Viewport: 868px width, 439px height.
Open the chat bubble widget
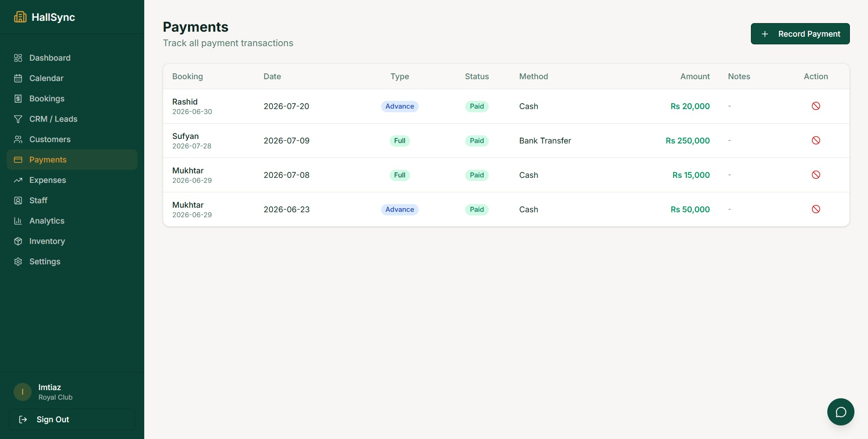(x=841, y=412)
